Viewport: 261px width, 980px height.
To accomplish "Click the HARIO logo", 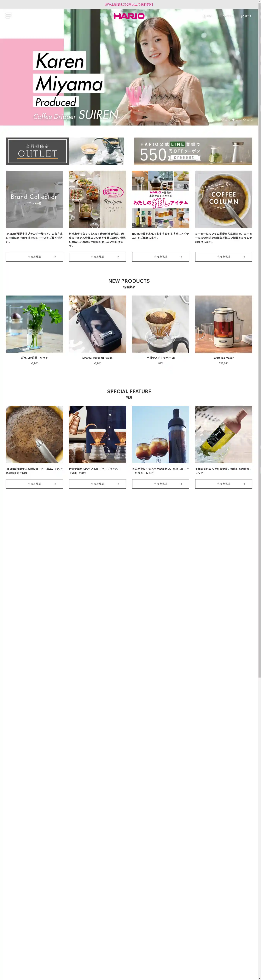I will click(129, 16).
